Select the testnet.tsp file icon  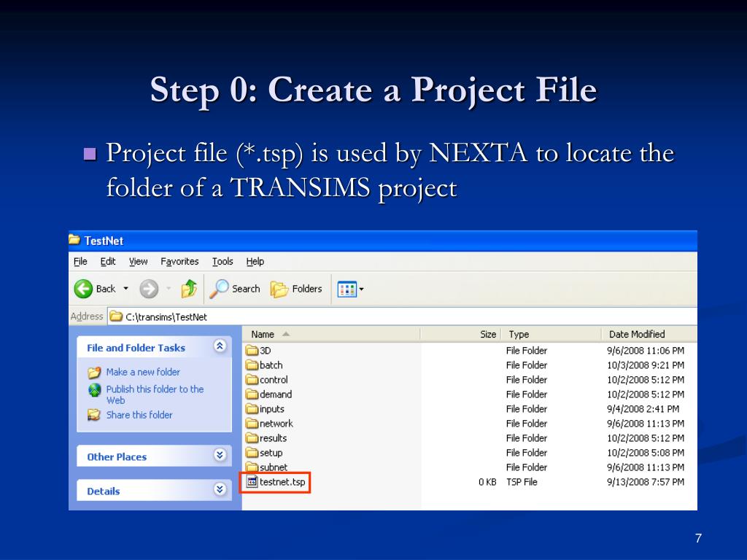coord(252,482)
